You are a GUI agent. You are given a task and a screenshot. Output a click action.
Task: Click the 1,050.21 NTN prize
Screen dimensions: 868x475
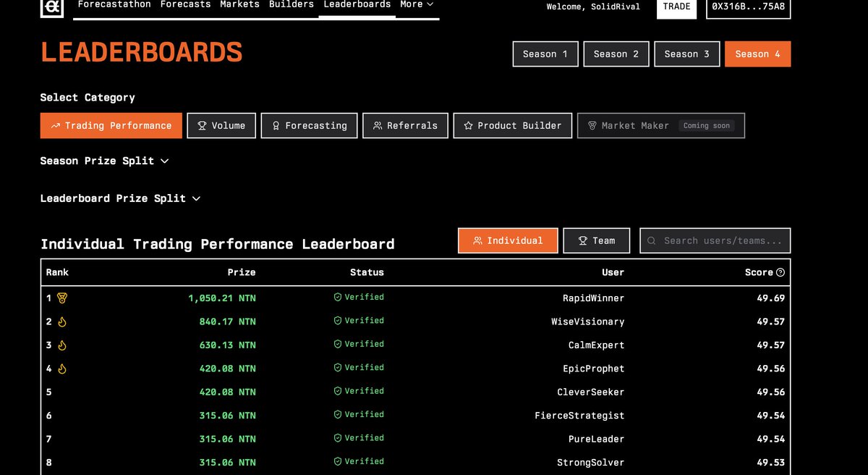222,298
